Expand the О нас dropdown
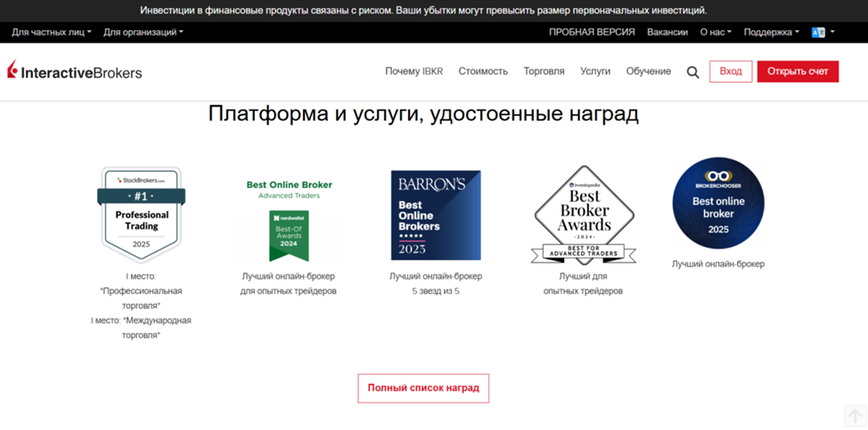This screenshot has height=430, width=868. 716,33
